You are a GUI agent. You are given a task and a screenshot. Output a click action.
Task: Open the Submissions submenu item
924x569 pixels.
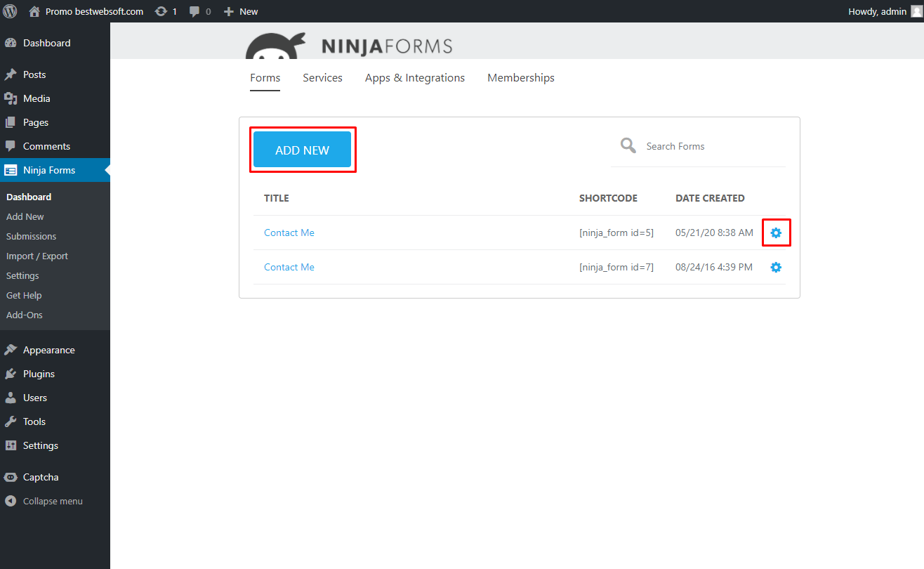(x=31, y=236)
